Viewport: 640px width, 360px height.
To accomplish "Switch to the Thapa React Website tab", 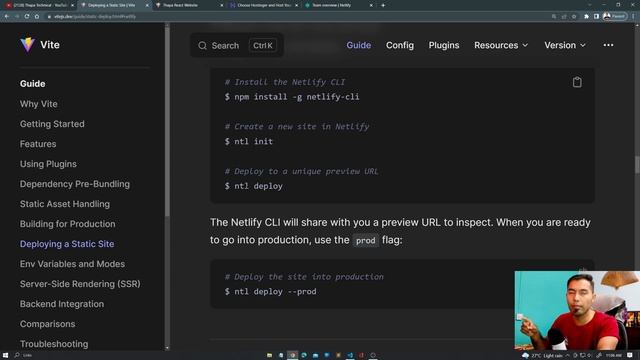I will pyautogui.click(x=188, y=5).
